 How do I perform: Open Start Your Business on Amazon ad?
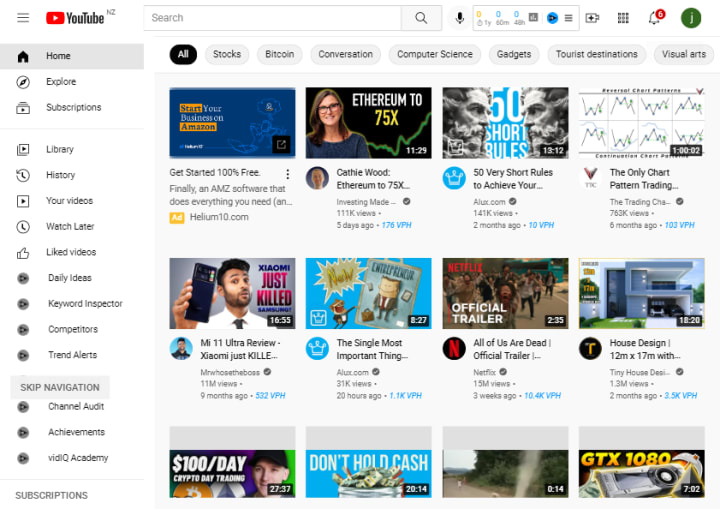click(x=232, y=123)
